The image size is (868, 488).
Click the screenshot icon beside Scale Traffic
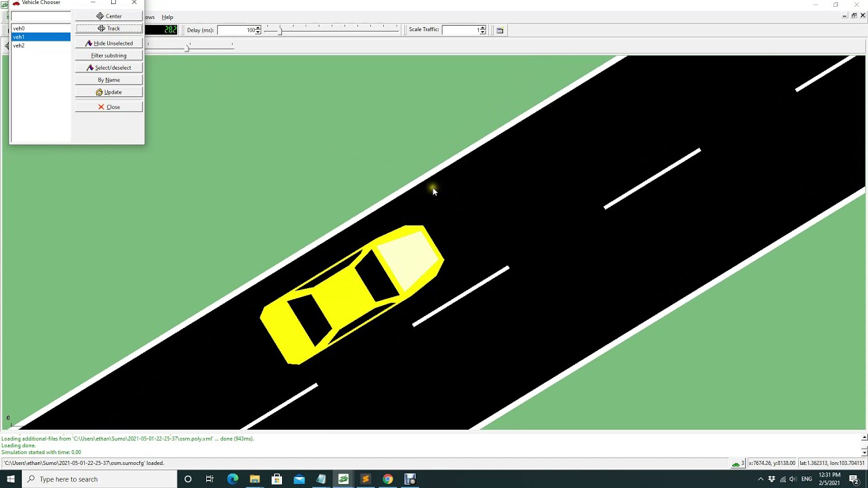point(500,30)
